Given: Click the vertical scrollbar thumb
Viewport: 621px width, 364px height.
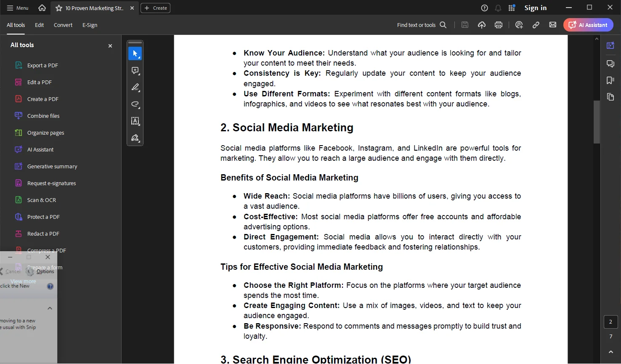Looking at the screenshot, I should 597,122.
